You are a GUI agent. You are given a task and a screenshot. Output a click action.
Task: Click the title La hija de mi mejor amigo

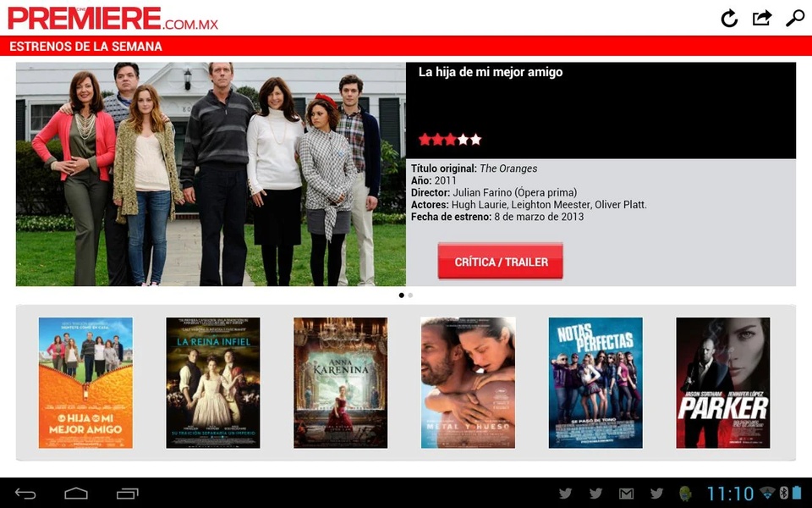[491, 72]
